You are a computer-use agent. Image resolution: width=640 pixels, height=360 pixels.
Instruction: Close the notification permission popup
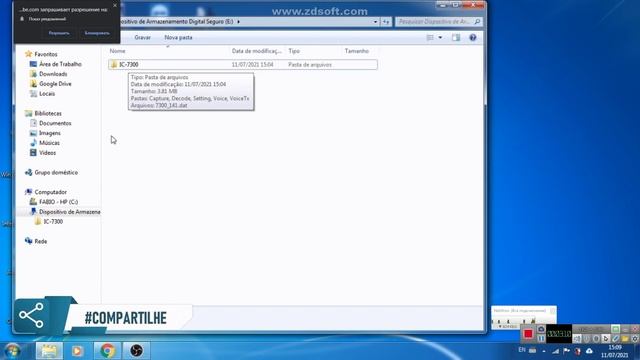point(115,5)
